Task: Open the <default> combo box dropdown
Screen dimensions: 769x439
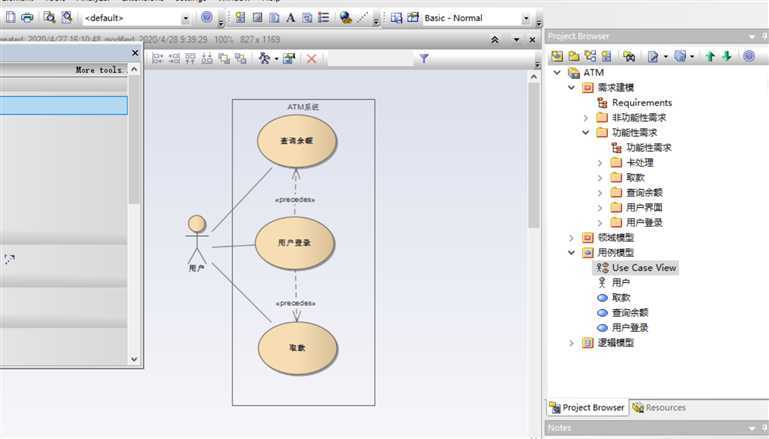Action: tap(185, 18)
